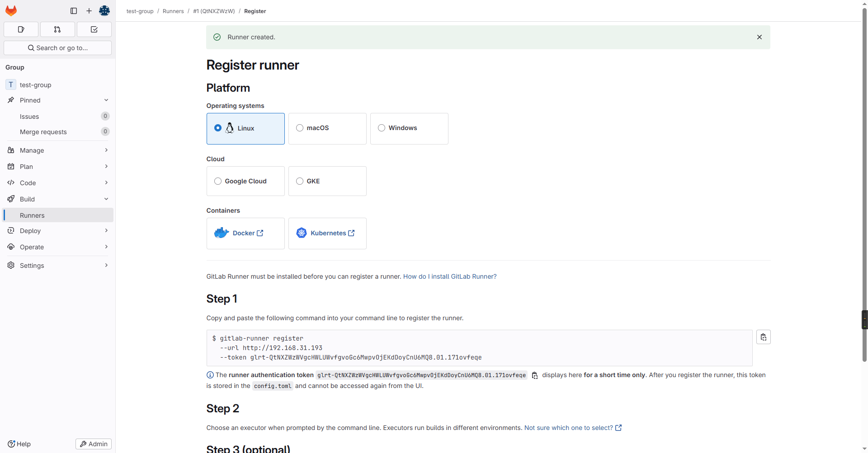Expand the Deploy menu chevron
The height and width of the screenshot is (453, 868).
[x=106, y=231]
